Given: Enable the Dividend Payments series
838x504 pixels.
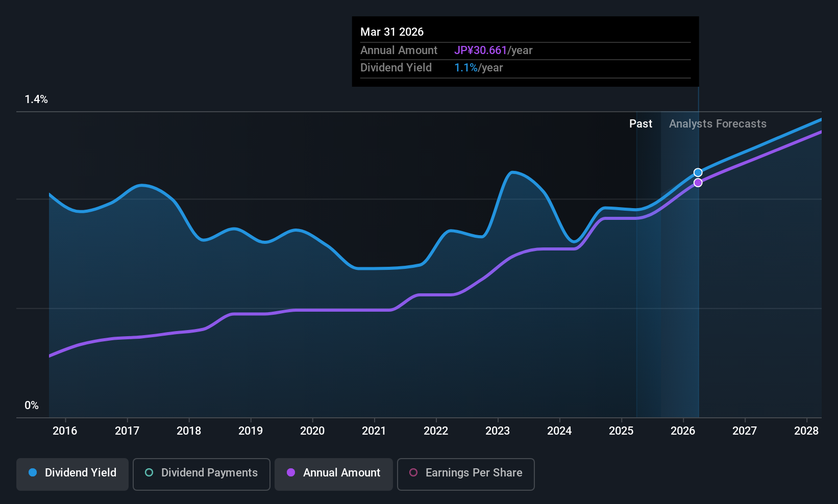Looking at the screenshot, I should coord(202,474).
